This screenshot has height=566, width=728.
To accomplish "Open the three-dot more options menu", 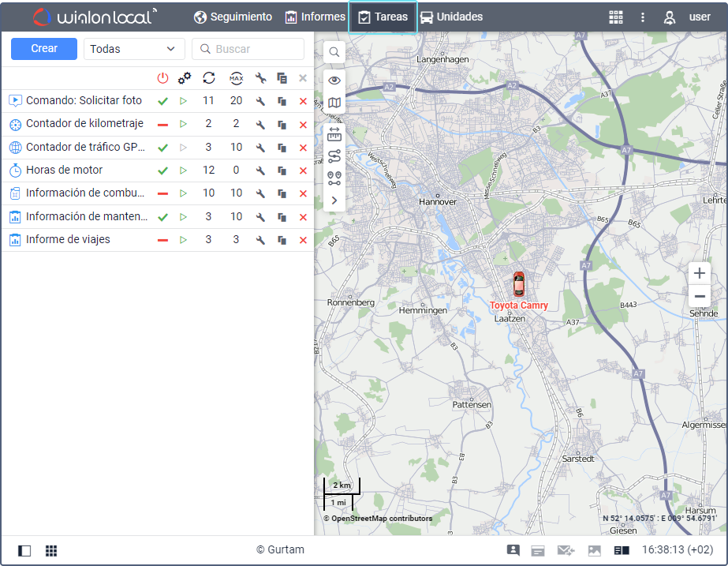I will pos(643,17).
